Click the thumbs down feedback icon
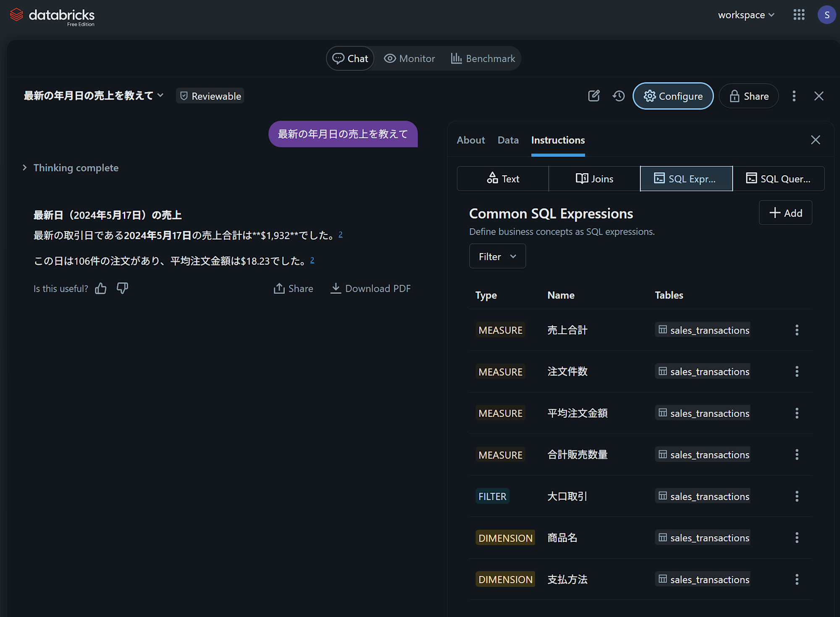 click(122, 288)
